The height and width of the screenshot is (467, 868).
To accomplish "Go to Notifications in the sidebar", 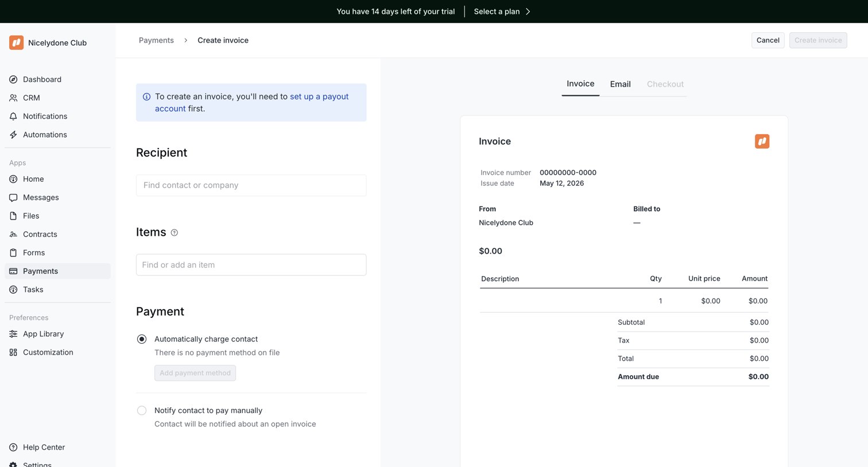I will pyautogui.click(x=57, y=116).
